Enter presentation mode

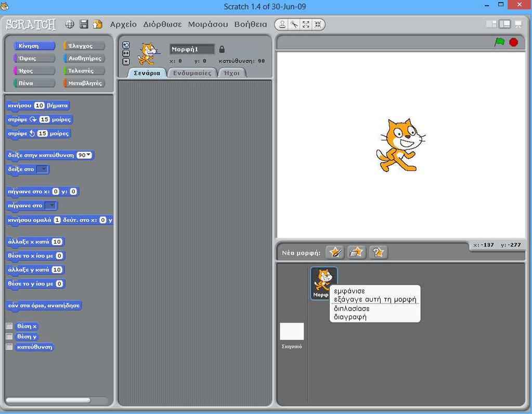coord(518,24)
